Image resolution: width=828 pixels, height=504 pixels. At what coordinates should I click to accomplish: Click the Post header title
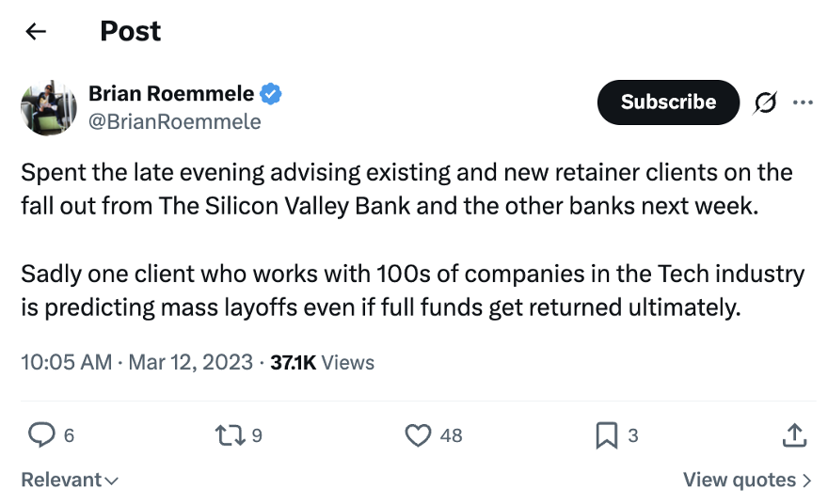[130, 31]
